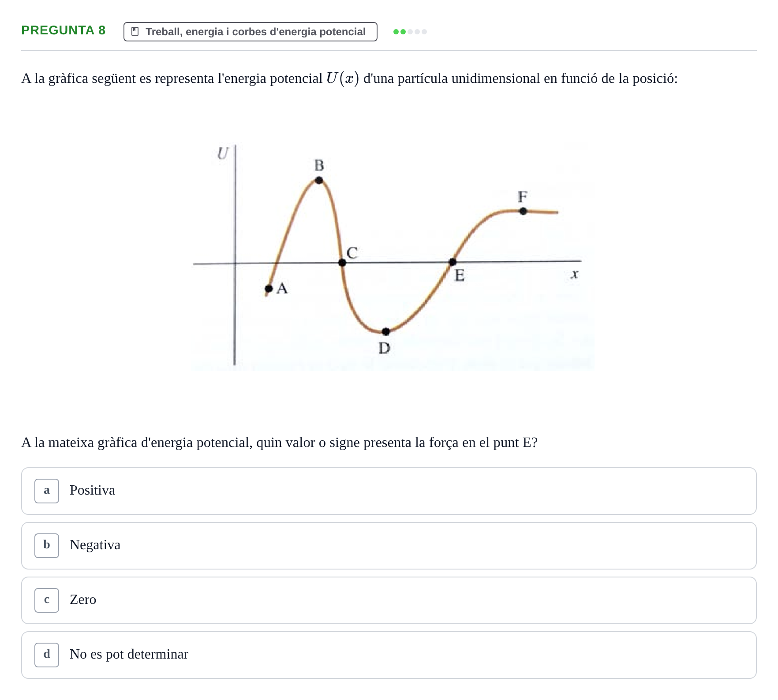Image resolution: width=778 pixels, height=700 pixels.
Task: Click the bookmark icon in topic tag
Action: (135, 32)
